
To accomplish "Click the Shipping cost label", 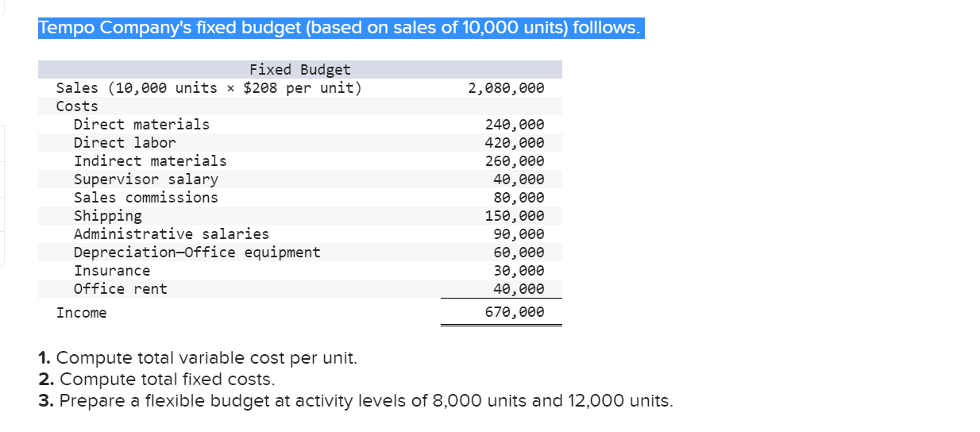I will coord(107,216).
